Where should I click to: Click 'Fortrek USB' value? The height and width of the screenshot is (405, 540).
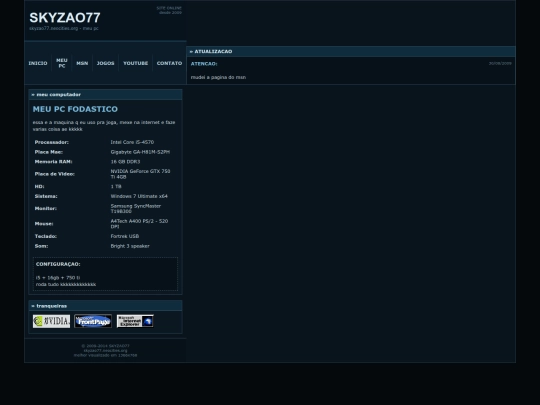click(125, 236)
